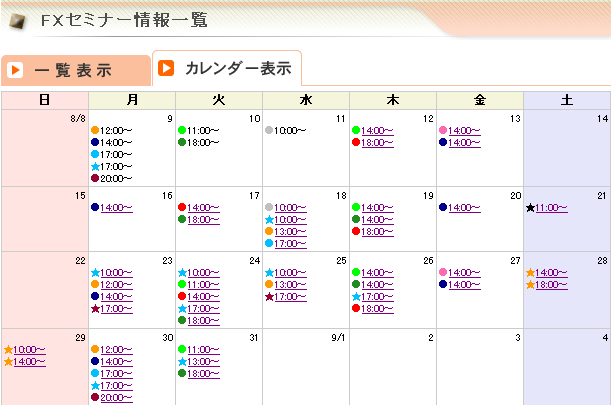This screenshot has width=613, height=405.
Task: Open the 14:00 seminar on the 23rd
Action: [x=117, y=297]
